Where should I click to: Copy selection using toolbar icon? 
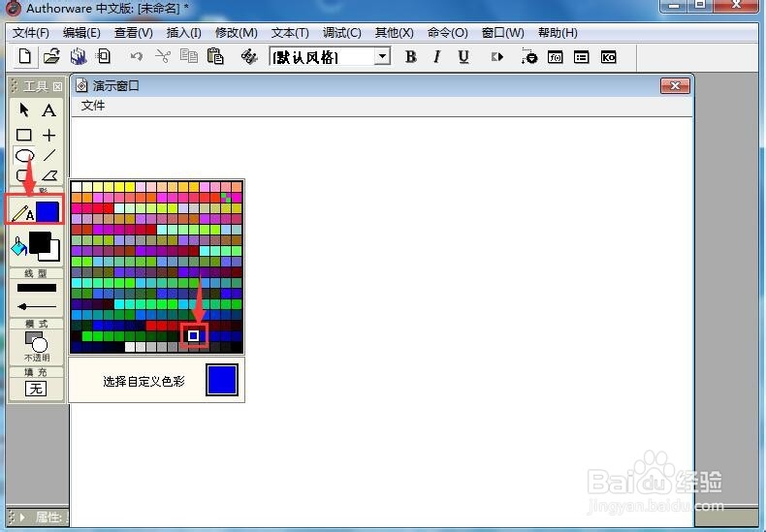click(x=188, y=56)
